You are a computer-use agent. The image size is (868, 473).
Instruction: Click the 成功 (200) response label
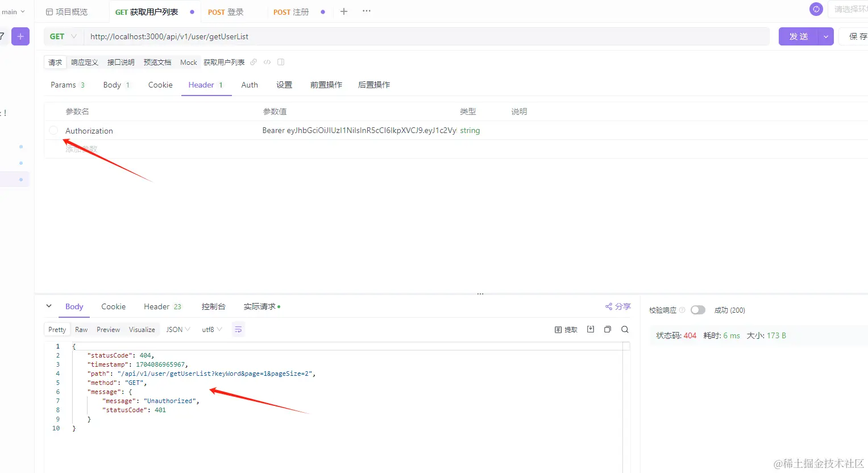(730, 310)
